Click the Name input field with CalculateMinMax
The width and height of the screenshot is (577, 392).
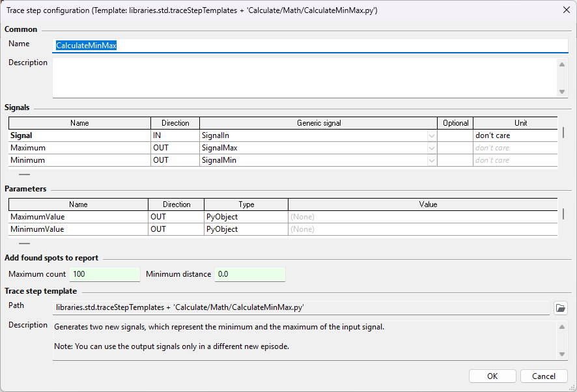pos(310,46)
